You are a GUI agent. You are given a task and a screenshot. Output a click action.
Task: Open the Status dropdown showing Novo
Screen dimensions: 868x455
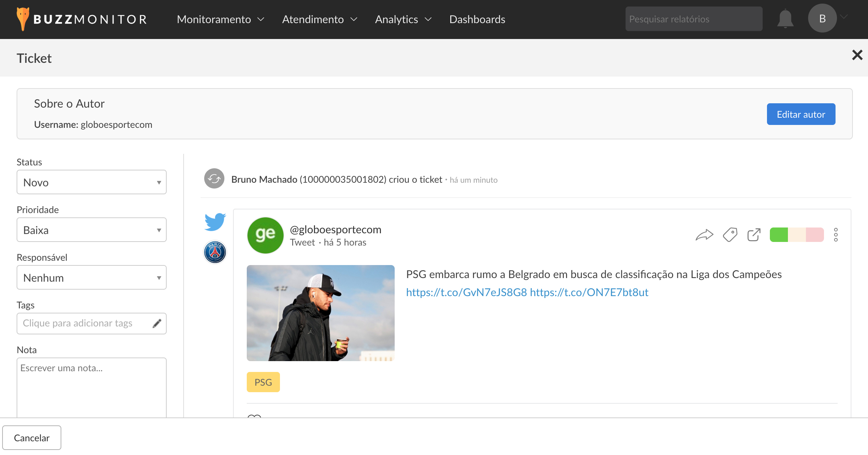(x=91, y=182)
